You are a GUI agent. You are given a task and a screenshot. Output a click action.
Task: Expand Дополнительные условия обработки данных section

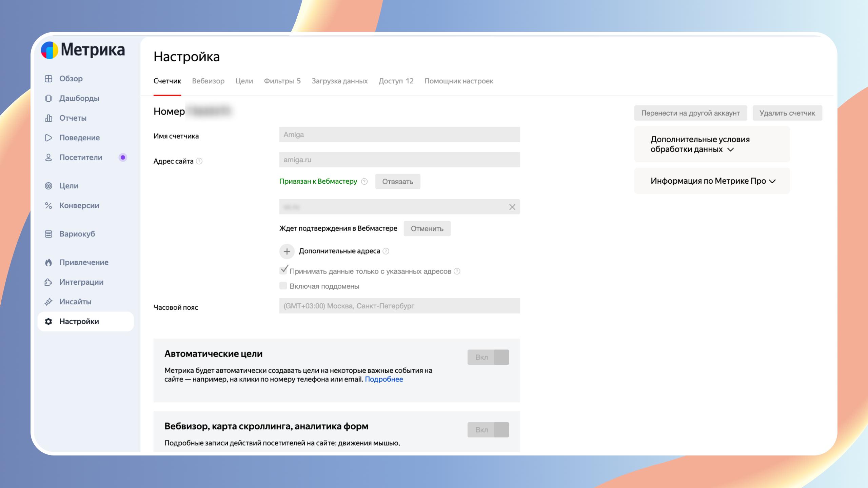coord(712,144)
